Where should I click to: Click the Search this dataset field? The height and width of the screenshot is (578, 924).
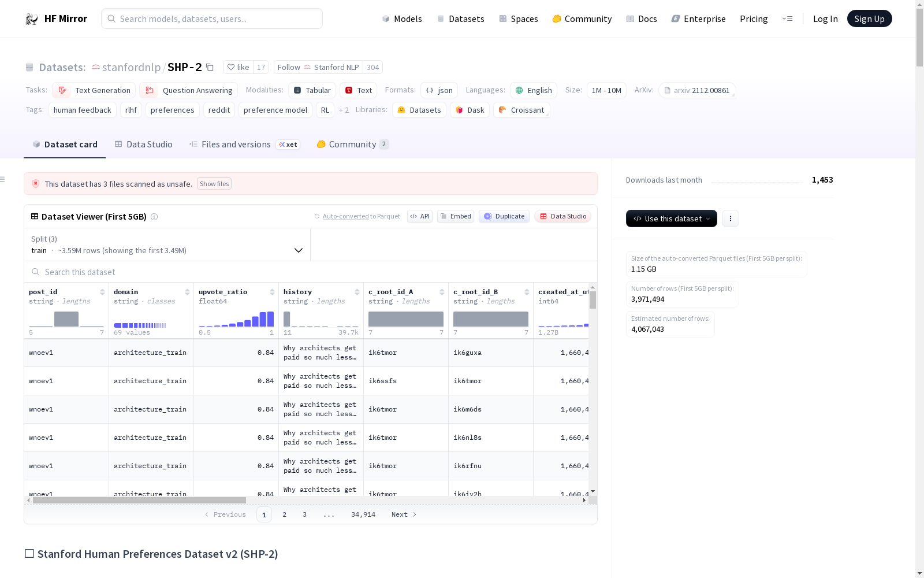click(311, 272)
